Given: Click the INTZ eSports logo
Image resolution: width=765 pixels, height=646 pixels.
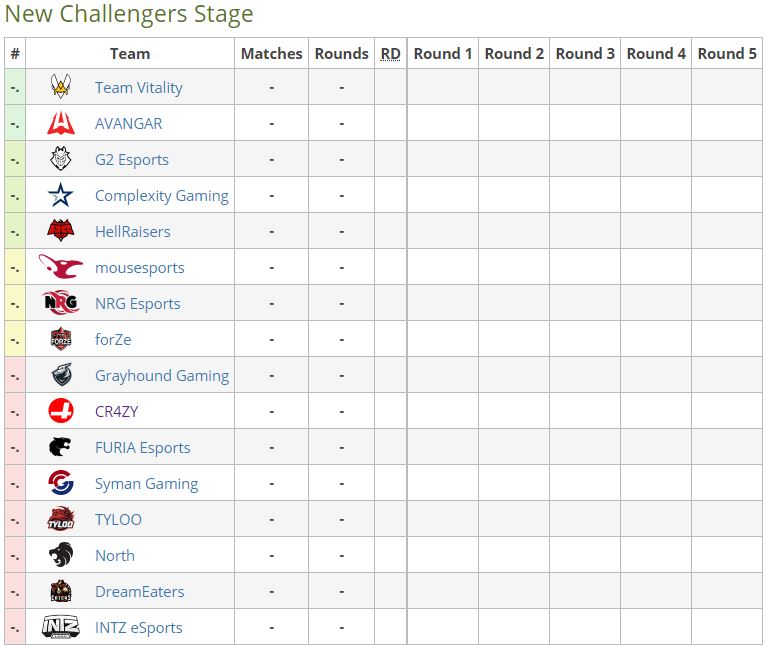Looking at the screenshot, I should [x=61, y=627].
